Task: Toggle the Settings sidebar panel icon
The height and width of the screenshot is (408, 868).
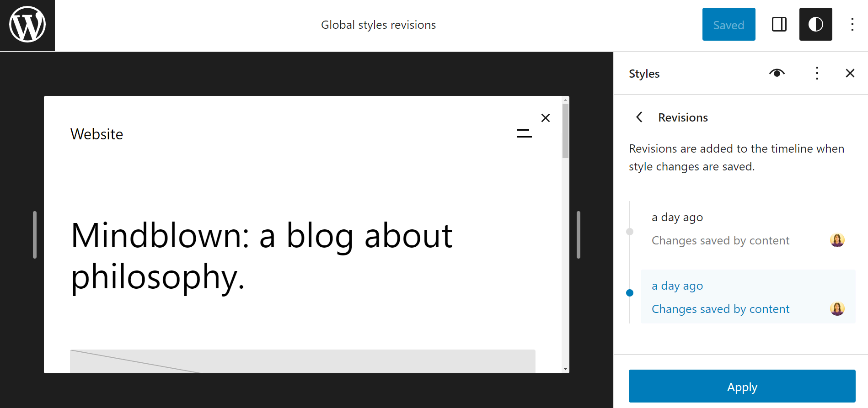Action: 779,25
